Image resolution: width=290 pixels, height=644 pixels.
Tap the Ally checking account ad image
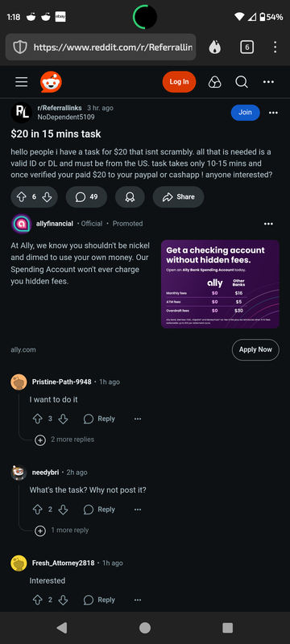coord(220,284)
